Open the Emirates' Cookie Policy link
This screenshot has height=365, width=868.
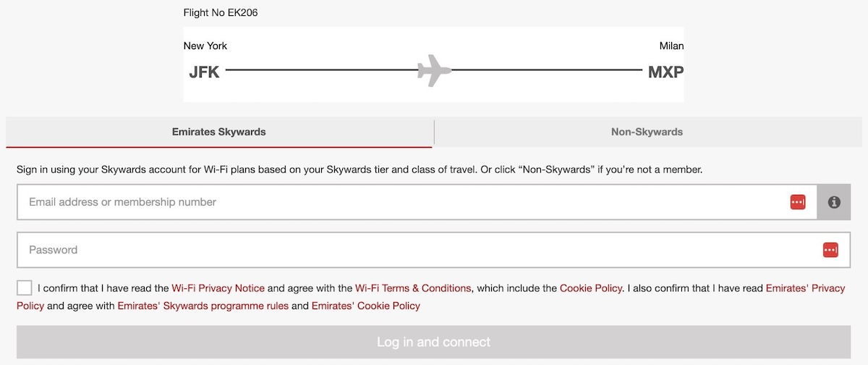[366, 306]
